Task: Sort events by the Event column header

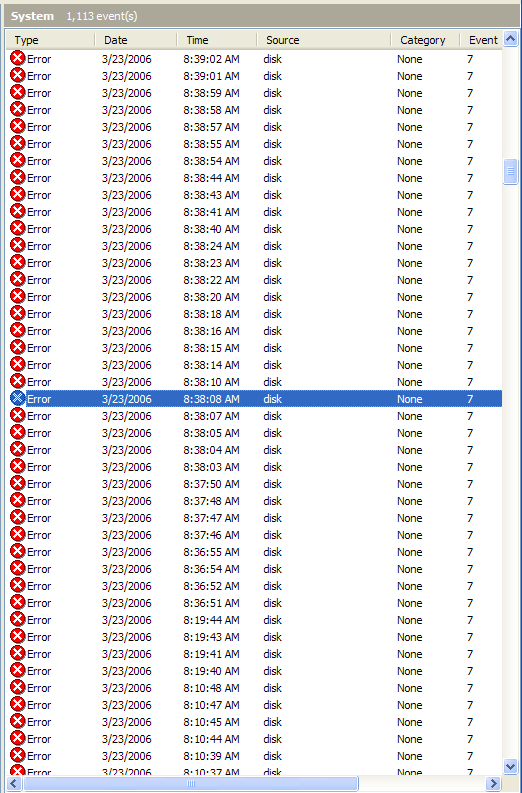Action: pos(482,40)
